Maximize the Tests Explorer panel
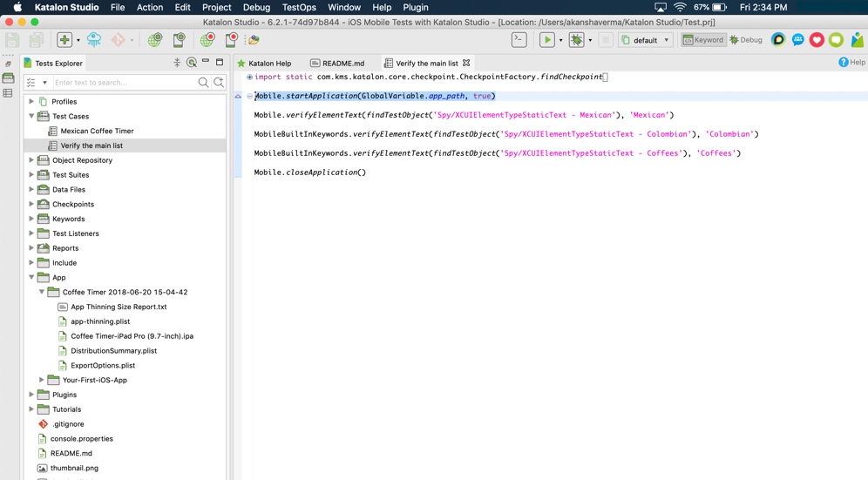 220,62
